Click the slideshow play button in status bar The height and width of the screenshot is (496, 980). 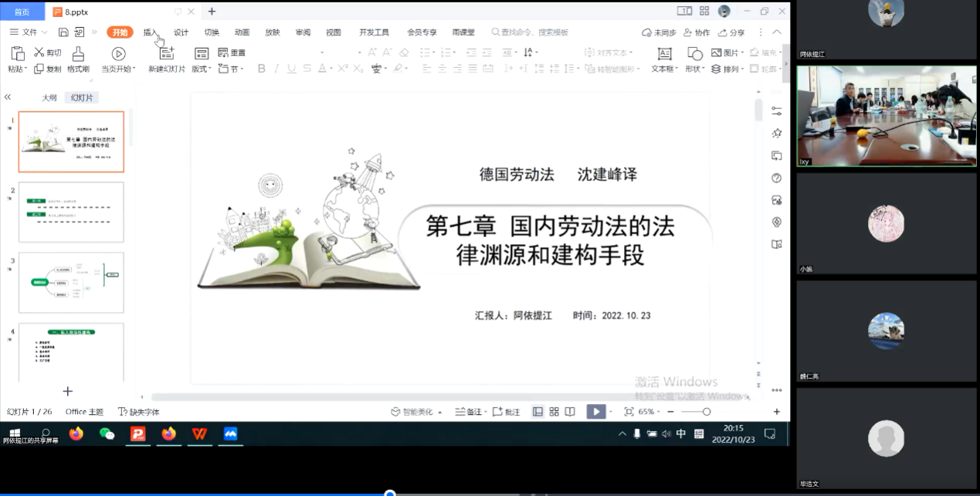coord(595,412)
